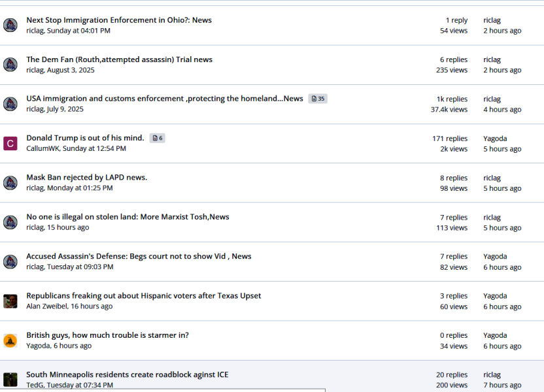The width and height of the screenshot is (544, 392).
Task: Click last poster Yagoda on Trump thread
Action: (495, 139)
